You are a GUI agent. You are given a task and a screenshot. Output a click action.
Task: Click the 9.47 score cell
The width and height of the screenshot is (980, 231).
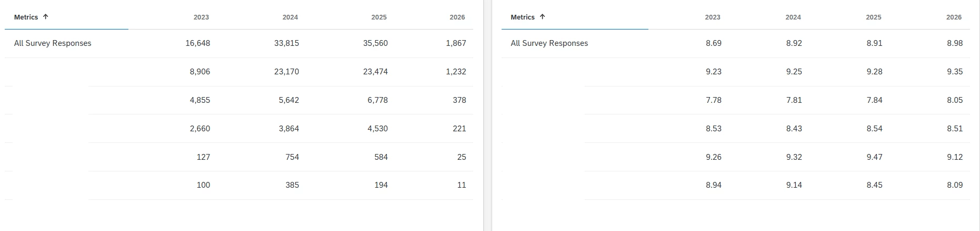[x=875, y=157]
